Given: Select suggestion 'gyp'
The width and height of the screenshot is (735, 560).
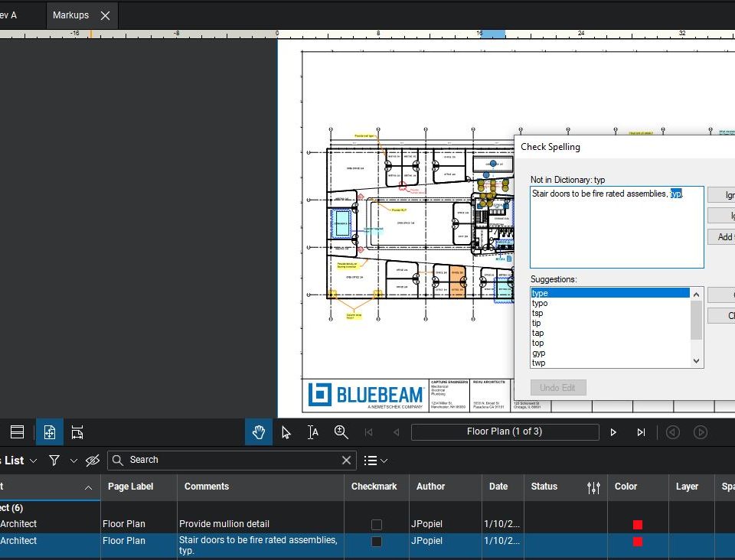Looking at the screenshot, I should click(x=610, y=353).
